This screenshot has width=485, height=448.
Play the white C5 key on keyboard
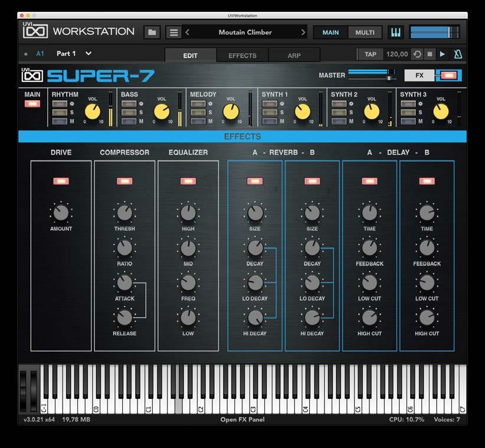click(x=358, y=406)
